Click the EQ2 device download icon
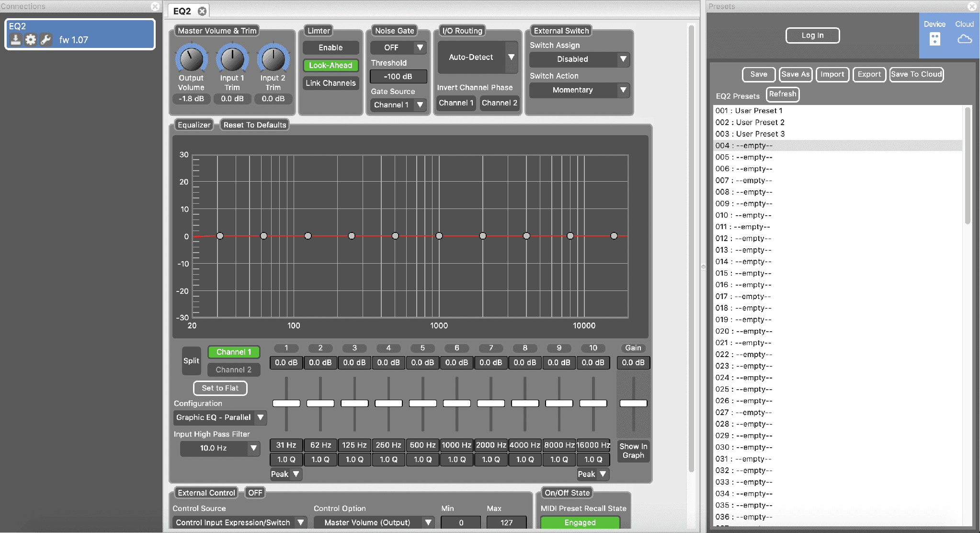The width and height of the screenshot is (980, 533). click(x=15, y=40)
